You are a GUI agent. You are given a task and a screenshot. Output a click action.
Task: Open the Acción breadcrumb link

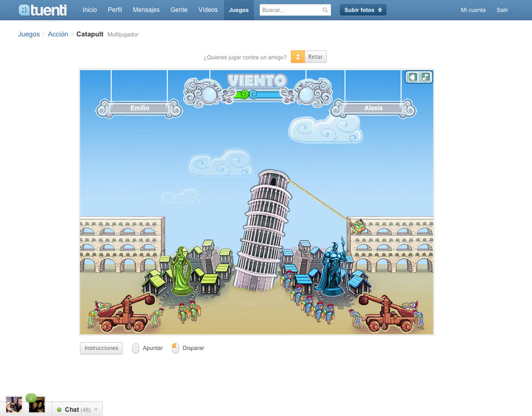click(58, 34)
